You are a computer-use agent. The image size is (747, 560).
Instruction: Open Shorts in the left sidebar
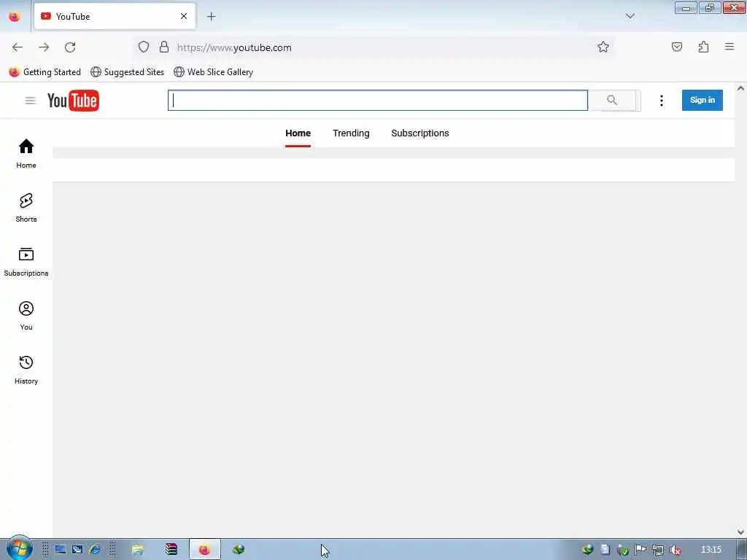coord(26,208)
